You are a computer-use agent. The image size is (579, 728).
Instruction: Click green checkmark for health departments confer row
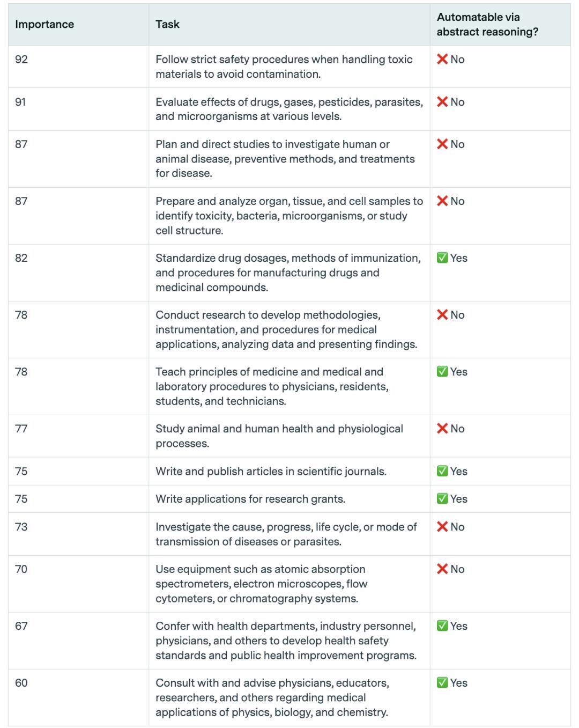442,626
